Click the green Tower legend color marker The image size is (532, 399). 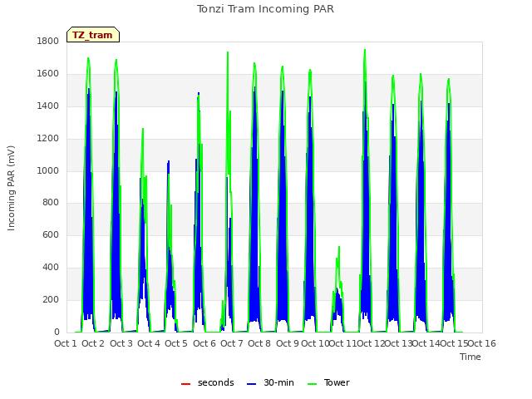[x=312, y=384]
